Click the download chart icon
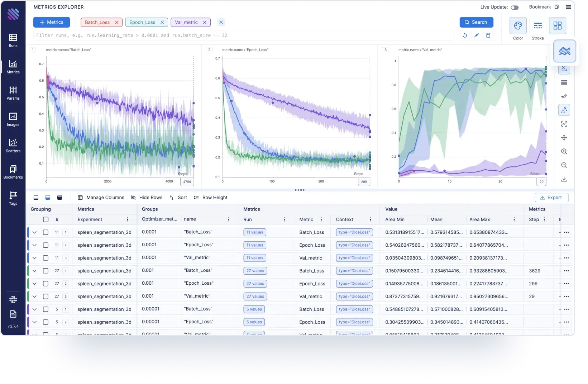This screenshot has height=384, width=588. (x=564, y=179)
